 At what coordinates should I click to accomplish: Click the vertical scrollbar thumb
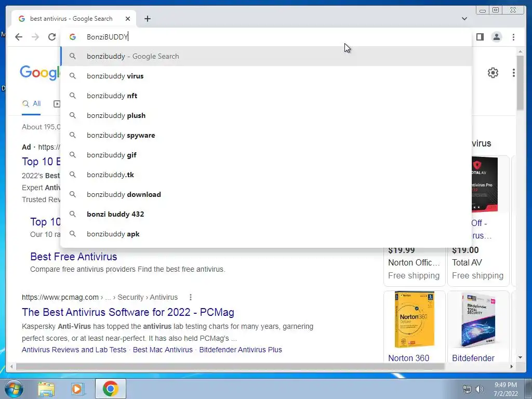520,83
